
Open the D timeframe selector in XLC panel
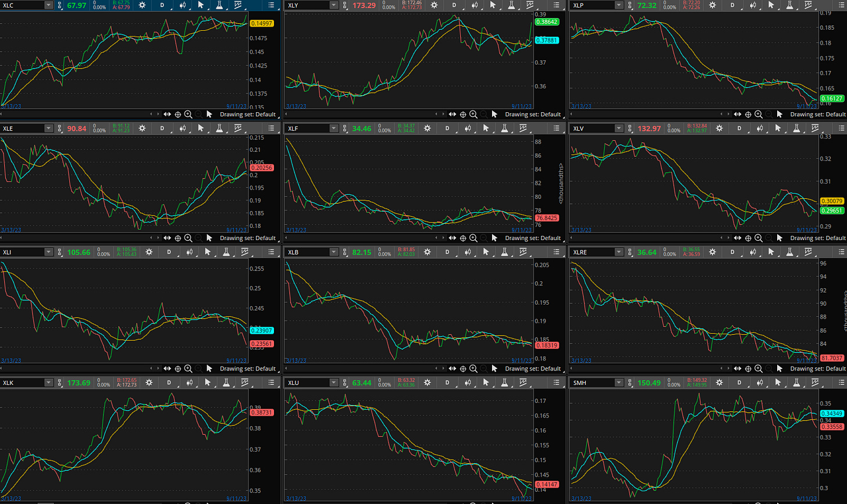coord(163,5)
